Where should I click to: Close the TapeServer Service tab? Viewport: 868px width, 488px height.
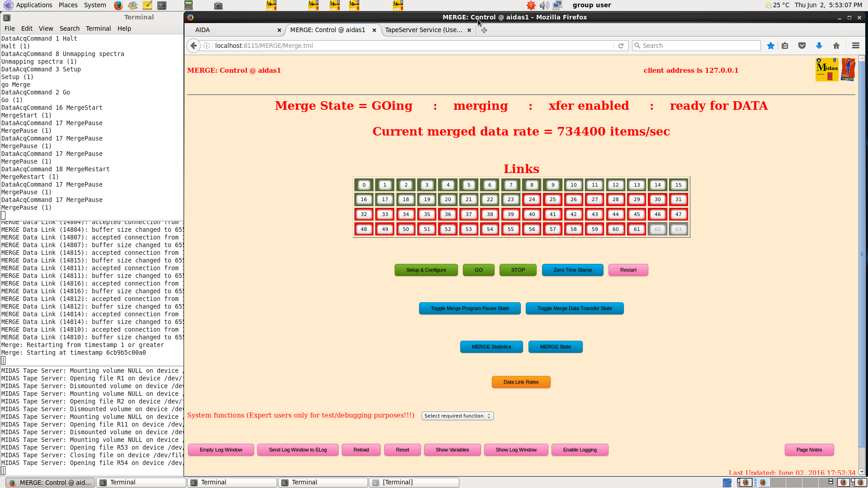tap(469, 30)
